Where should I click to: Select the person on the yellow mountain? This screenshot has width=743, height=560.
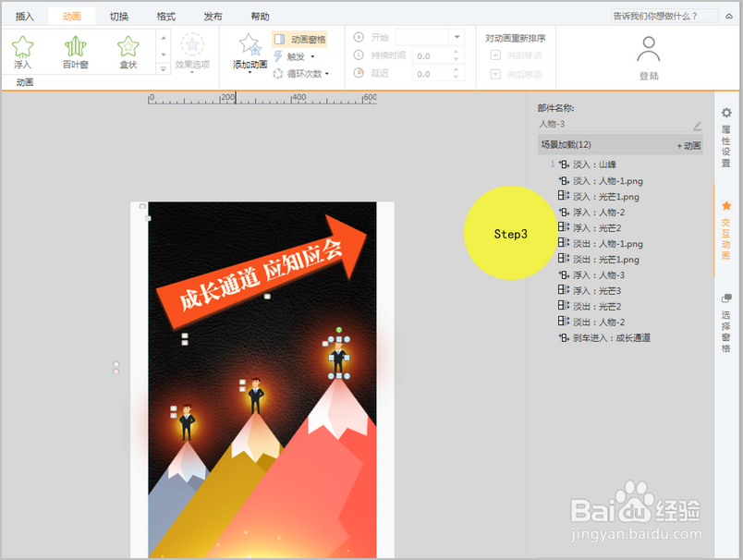[x=256, y=396]
